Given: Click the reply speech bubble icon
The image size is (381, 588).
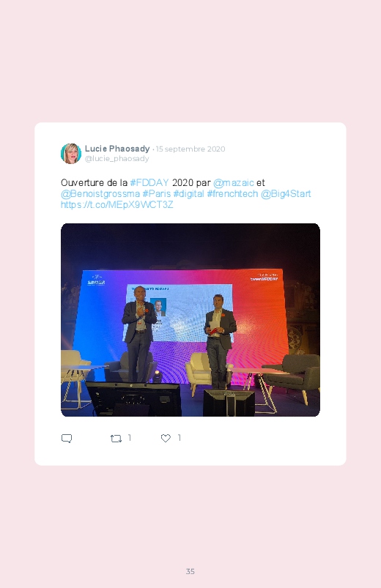Looking at the screenshot, I should (67, 439).
